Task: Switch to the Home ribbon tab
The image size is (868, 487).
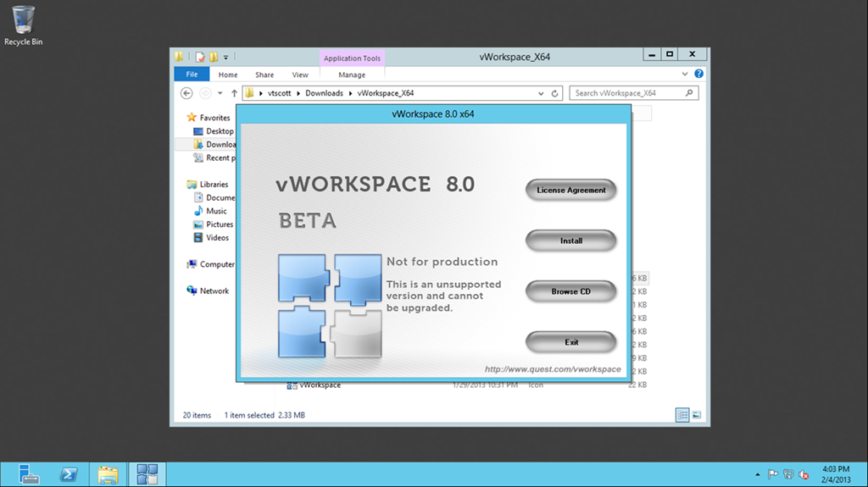Action: (x=227, y=75)
